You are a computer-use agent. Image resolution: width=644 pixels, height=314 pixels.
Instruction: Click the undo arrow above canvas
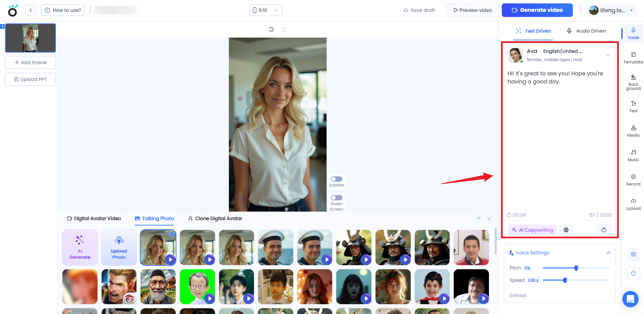271,30
